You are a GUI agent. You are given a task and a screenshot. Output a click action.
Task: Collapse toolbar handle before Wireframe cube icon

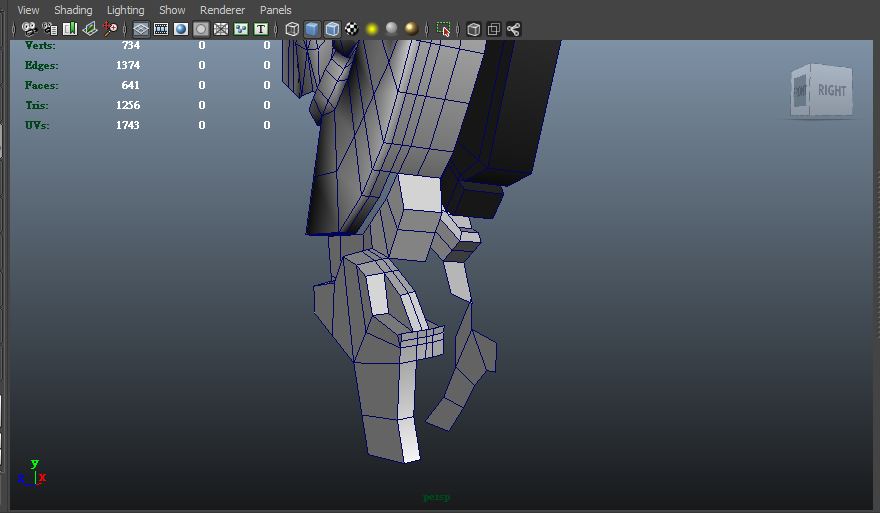[276, 29]
